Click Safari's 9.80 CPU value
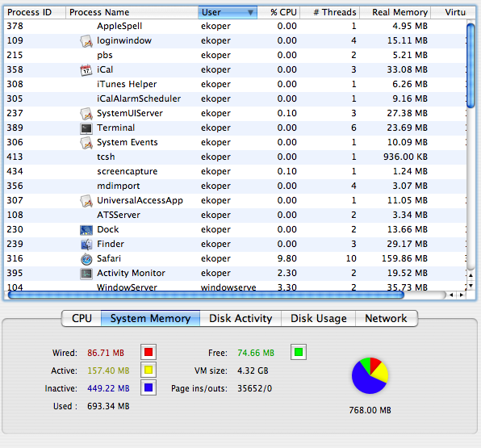 [287, 258]
